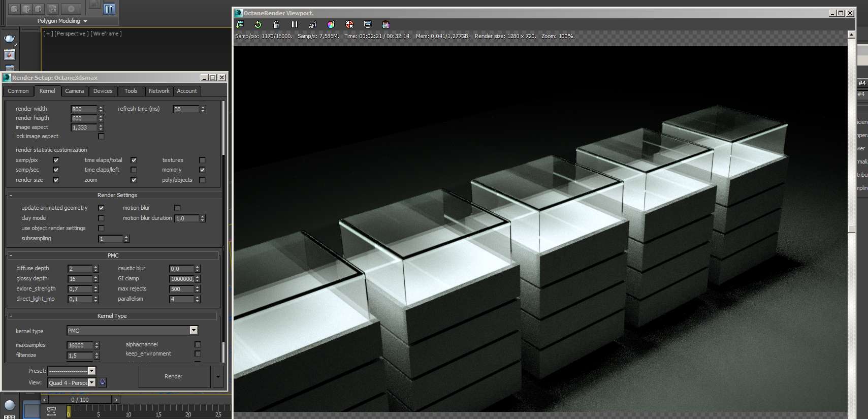Image resolution: width=868 pixels, height=419 pixels.
Task: Click the red lifebuoy icon in the viewport toolbar
Action: pos(349,24)
